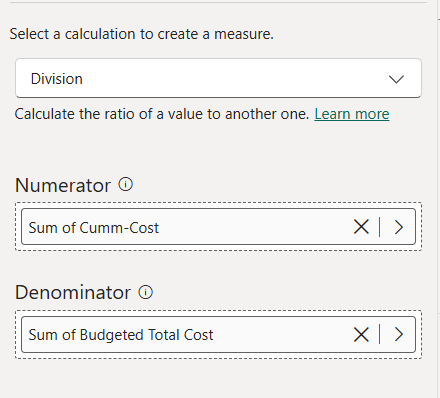Expand options chevron for Sum of Cumm-Cost

[399, 227]
